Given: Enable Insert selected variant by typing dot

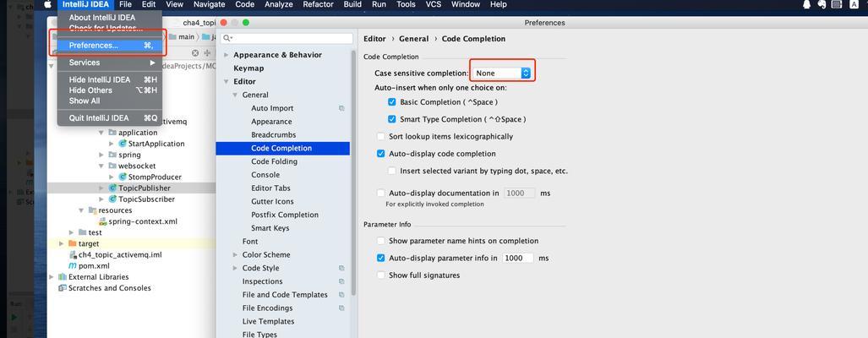Looking at the screenshot, I should 392,171.
